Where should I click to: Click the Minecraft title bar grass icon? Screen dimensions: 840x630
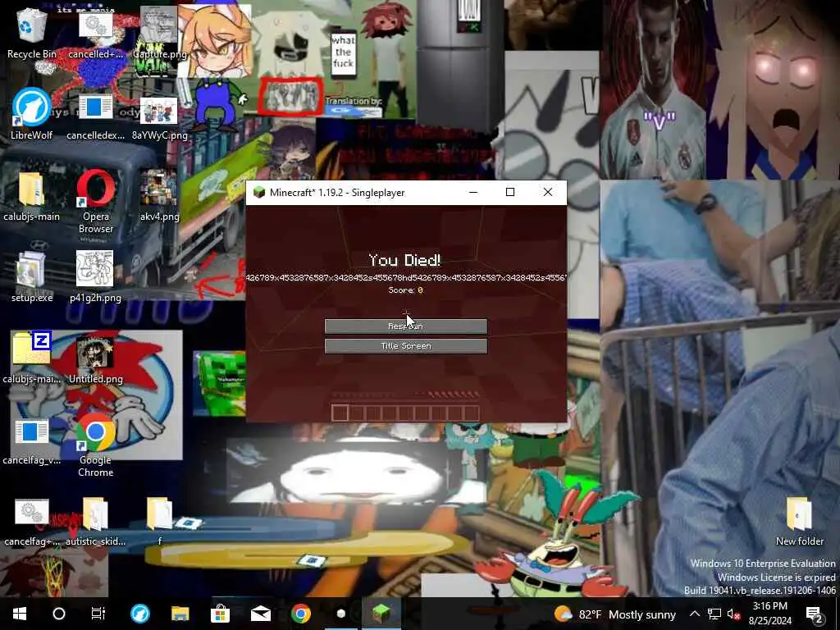click(258, 193)
